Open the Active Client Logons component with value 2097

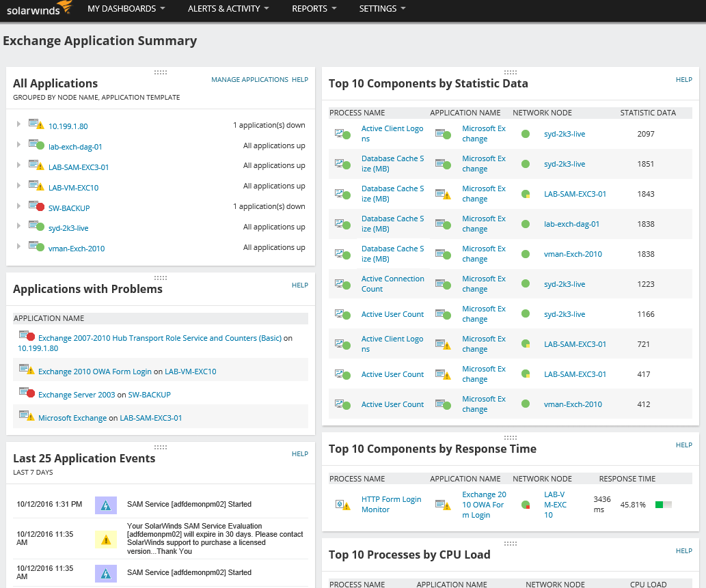392,134
